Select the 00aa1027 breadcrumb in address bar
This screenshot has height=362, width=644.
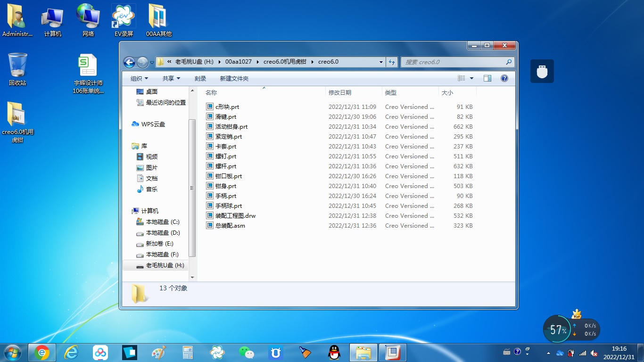(x=238, y=62)
